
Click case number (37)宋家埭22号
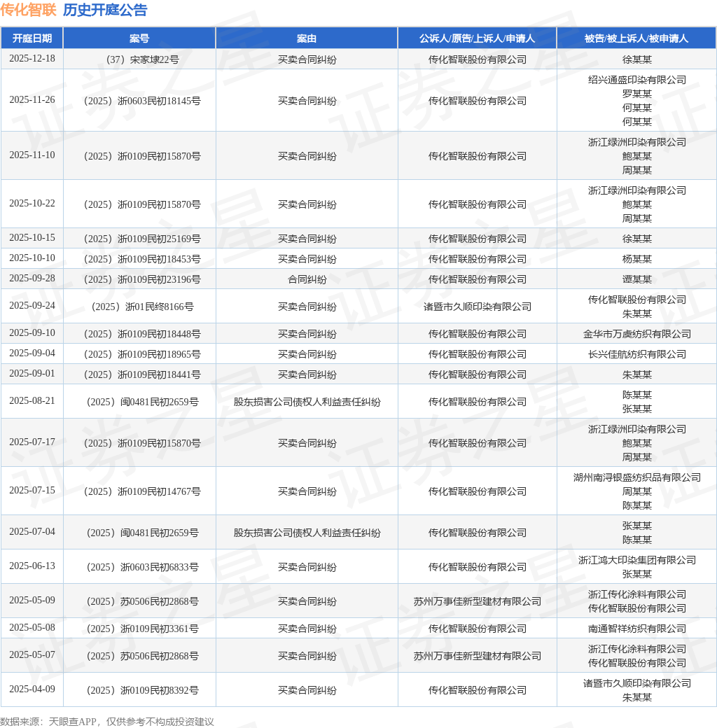click(x=142, y=59)
